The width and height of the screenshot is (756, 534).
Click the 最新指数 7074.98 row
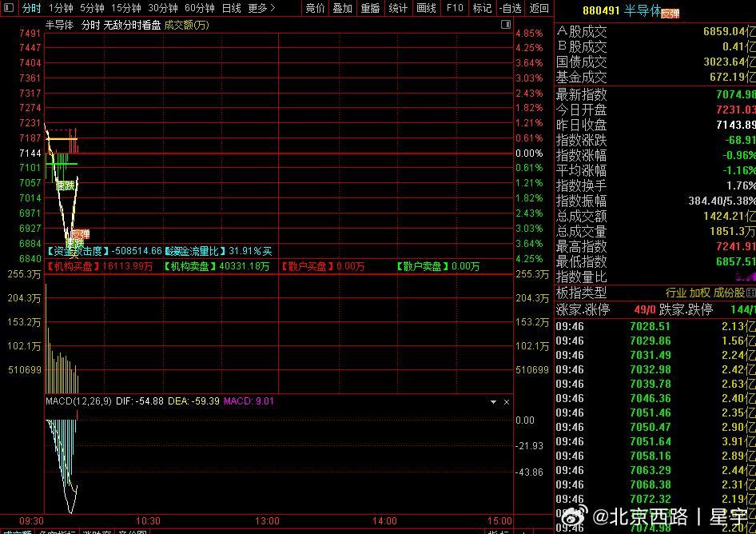(x=655, y=94)
